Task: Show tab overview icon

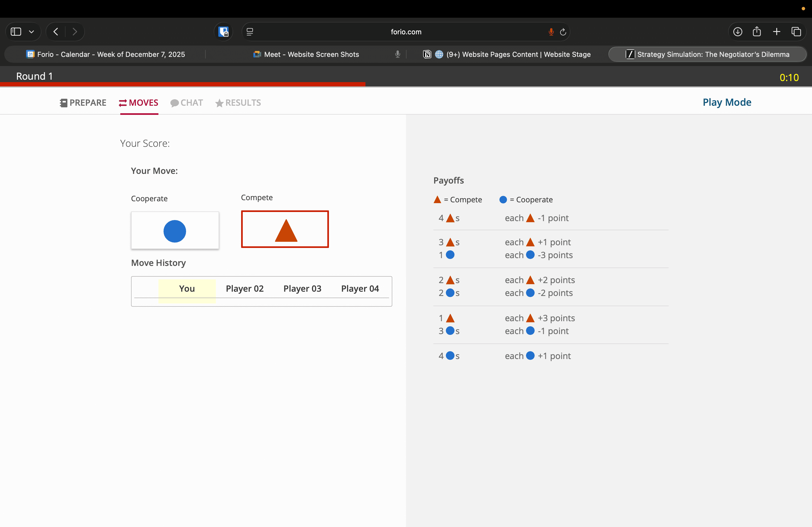Action: (x=796, y=32)
